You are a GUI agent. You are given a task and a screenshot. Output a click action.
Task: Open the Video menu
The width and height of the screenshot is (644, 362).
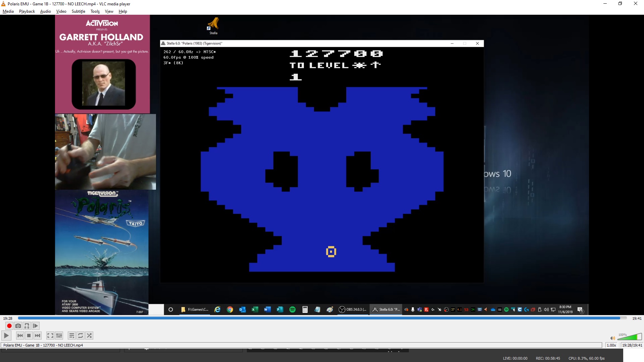61,11
